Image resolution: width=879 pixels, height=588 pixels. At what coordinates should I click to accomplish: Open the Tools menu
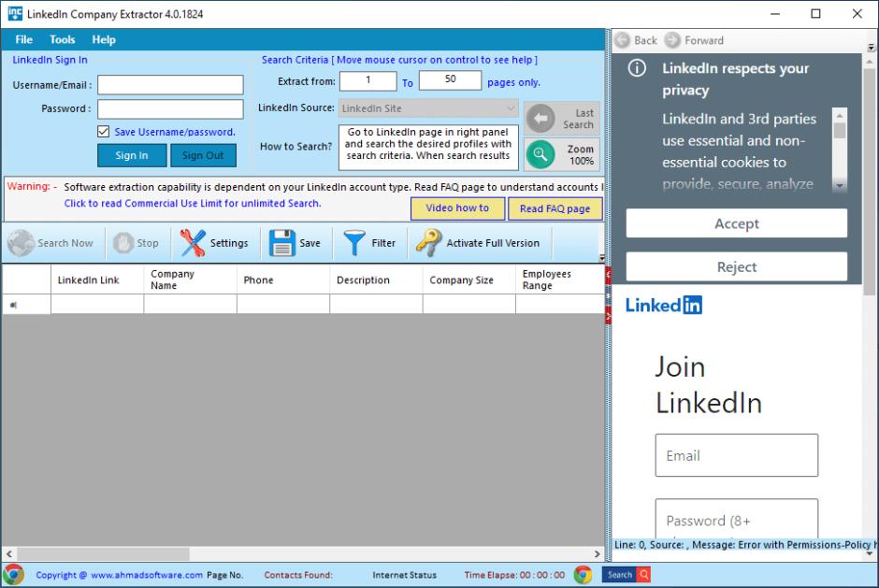(63, 40)
